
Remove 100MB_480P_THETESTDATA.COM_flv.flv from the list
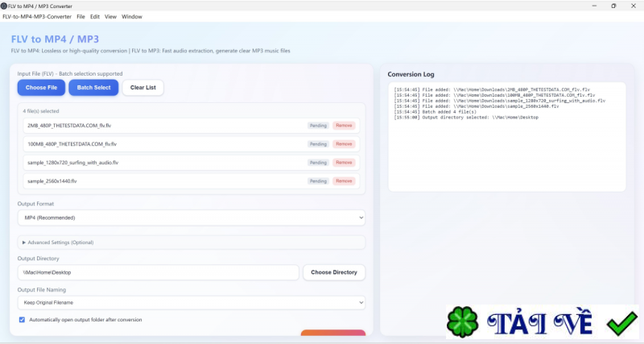point(344,144)
